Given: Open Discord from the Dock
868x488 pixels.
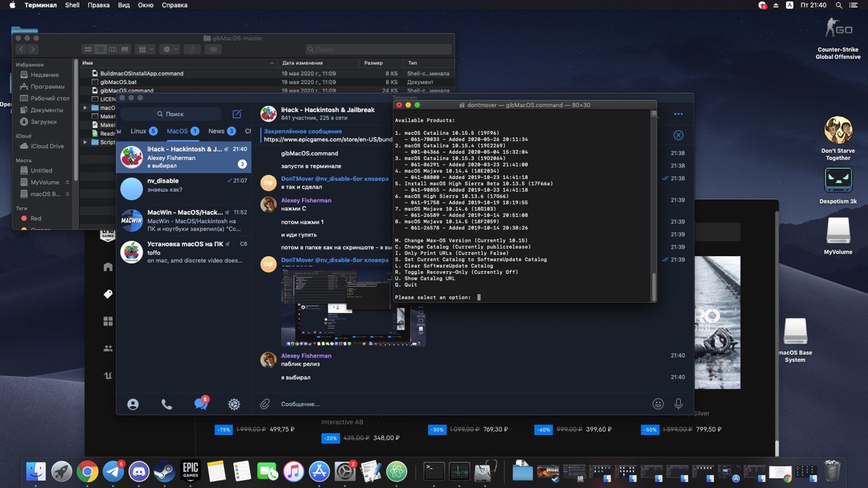Looking at the screenshot, I should (x=139, y=471).
